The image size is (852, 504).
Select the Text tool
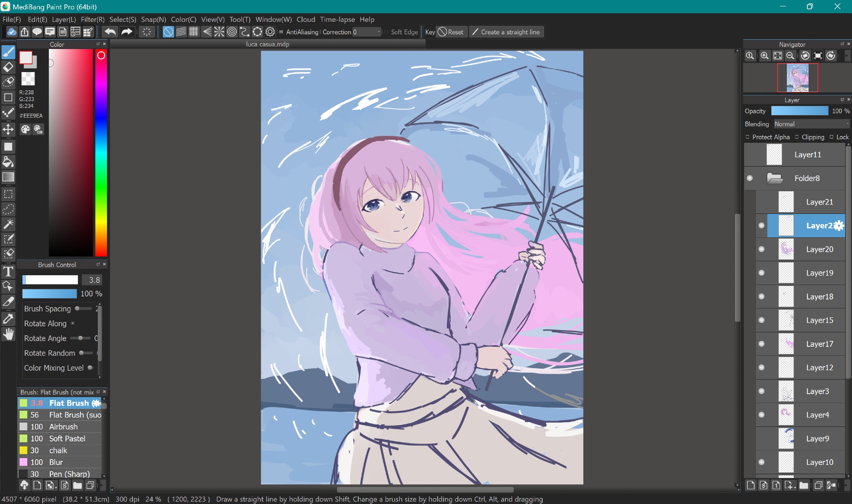point(8,271)
